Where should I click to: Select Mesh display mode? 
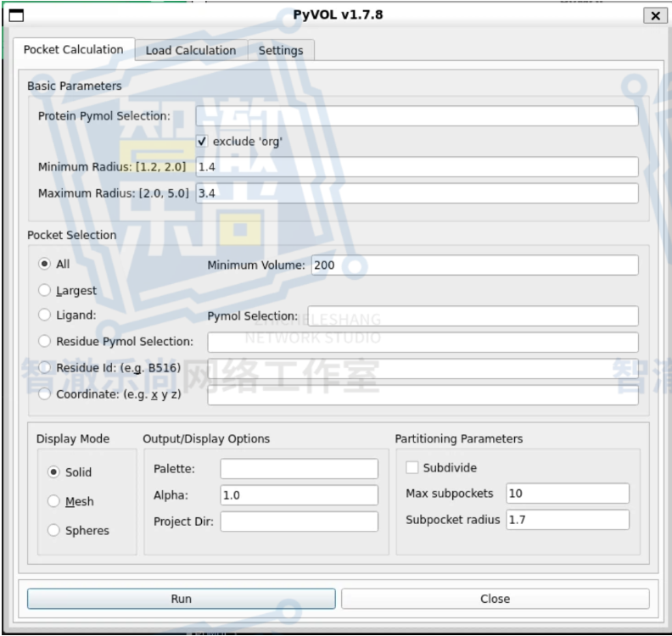tap(53, 501)
